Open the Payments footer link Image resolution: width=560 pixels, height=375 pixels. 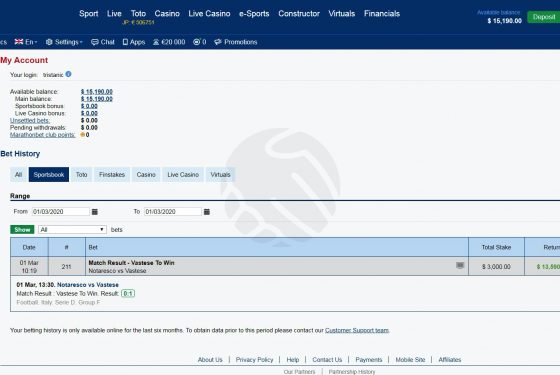point(369,360)
